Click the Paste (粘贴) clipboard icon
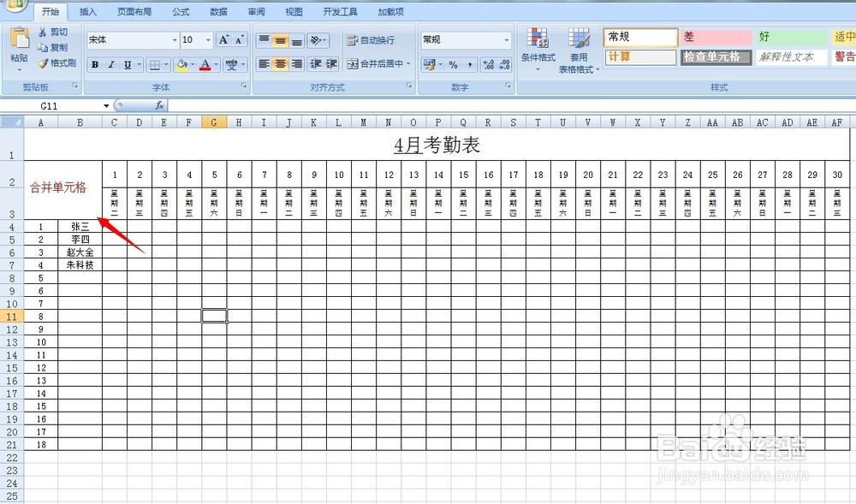Image resolution: width=856 pixels, height=504 pixels. [x=20, y=39]
